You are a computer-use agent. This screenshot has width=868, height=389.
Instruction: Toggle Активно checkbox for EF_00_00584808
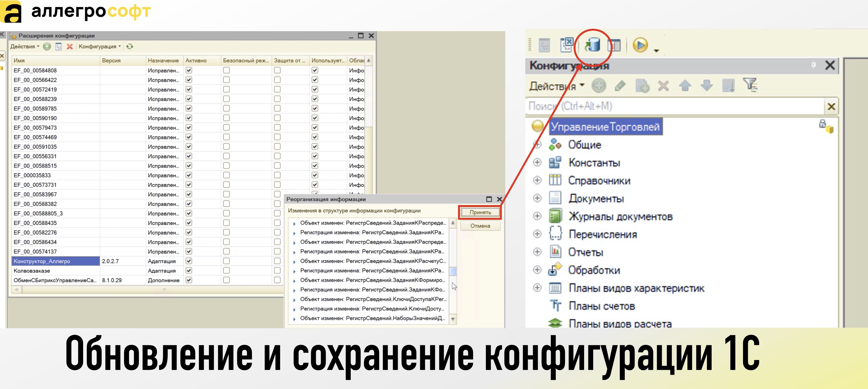189,70
